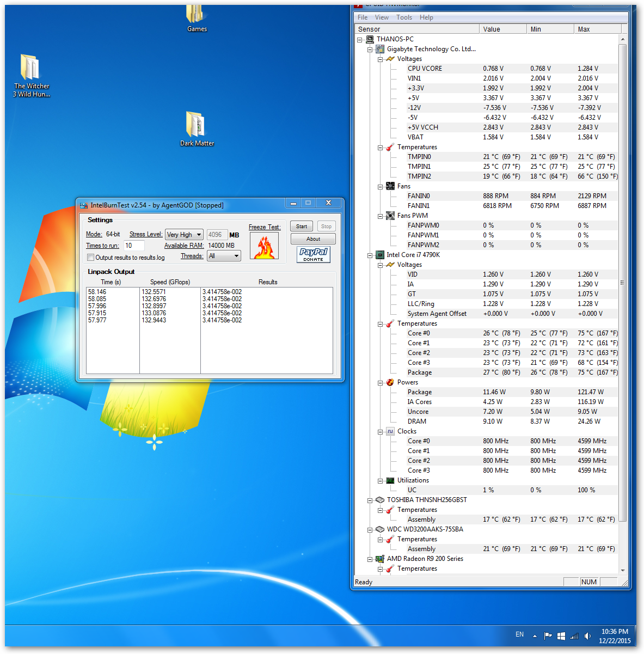Click the network signal tray icon
This screenshot has height=654, width=644.
coord(574,635)
